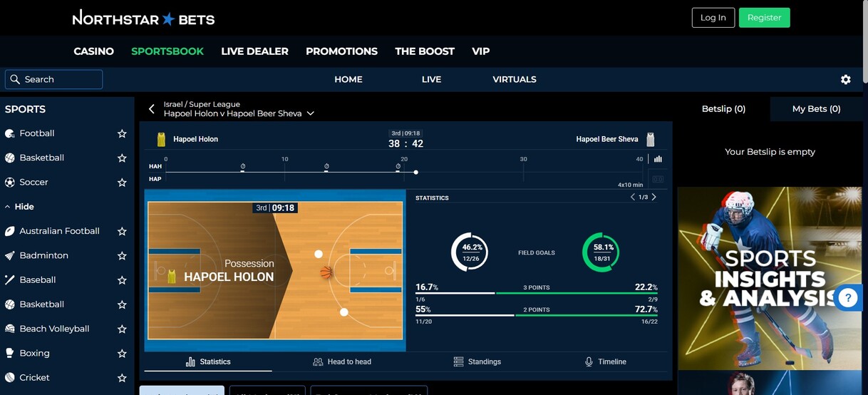Click the current-time dot on match timeline

(416, 173)
